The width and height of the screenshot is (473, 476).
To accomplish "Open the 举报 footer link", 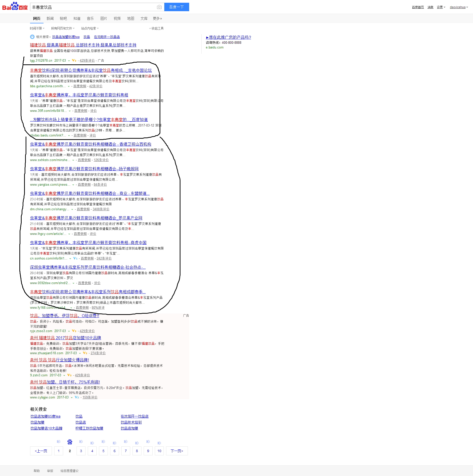I will click(50, 471).
